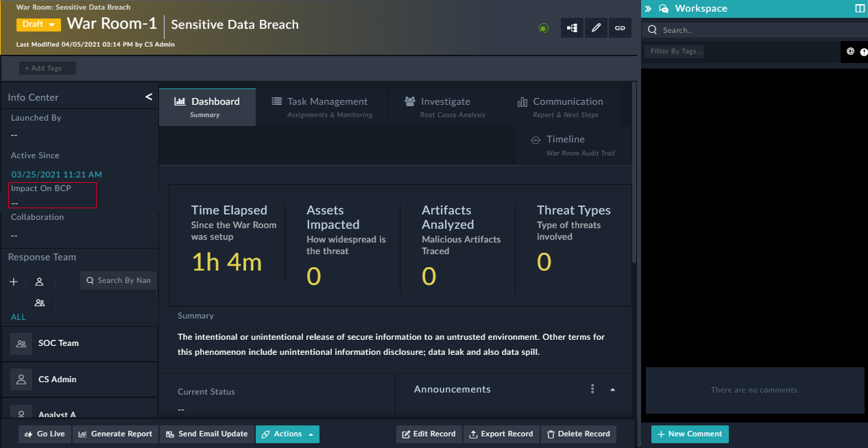Collapse the Workspace panel with double chevron
This screenshot has width=868, height=448.
tap(648, 9)
